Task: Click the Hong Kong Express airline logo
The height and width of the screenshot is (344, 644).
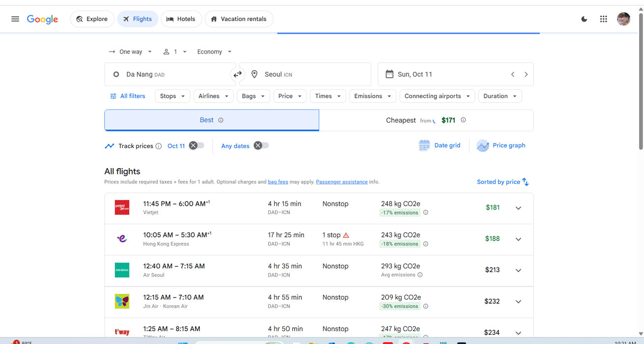Action: pos(122,239)
